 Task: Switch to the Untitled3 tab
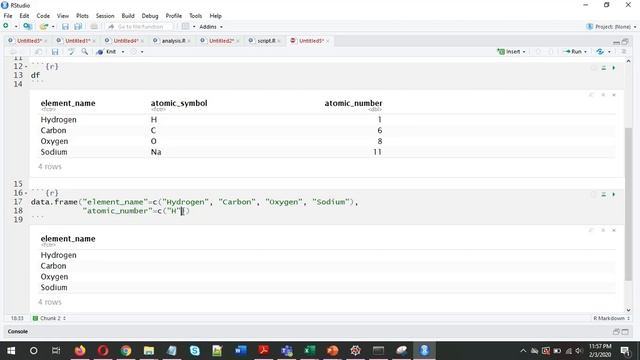[x=29, y=41]
